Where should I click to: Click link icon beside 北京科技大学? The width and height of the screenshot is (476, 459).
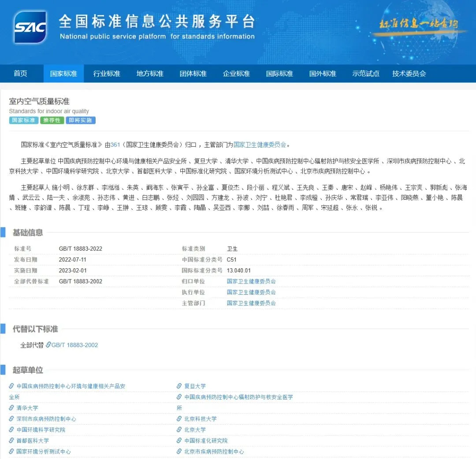179,419
